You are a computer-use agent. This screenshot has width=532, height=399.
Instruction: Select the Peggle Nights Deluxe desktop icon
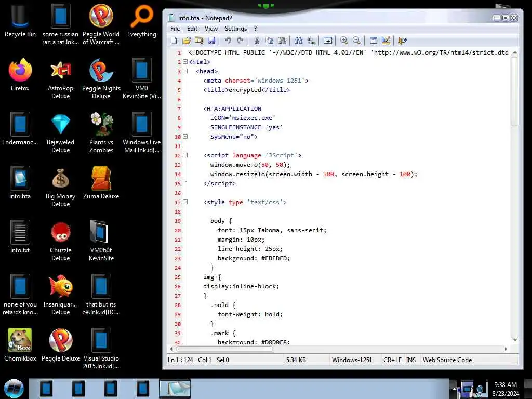coord(101,79)
